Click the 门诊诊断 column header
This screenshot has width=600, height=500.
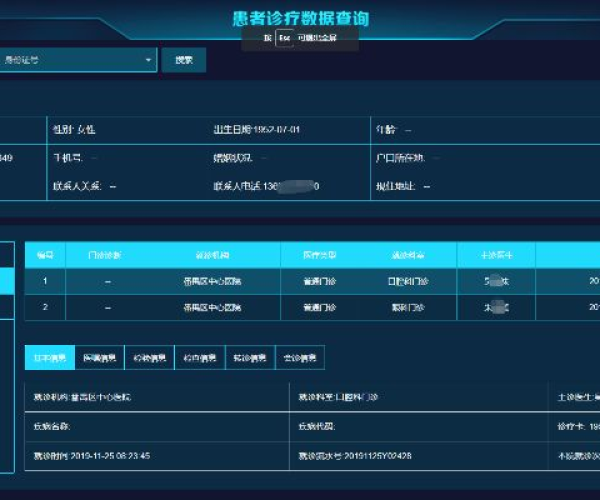pyautogui.click(x=104, y=255)
